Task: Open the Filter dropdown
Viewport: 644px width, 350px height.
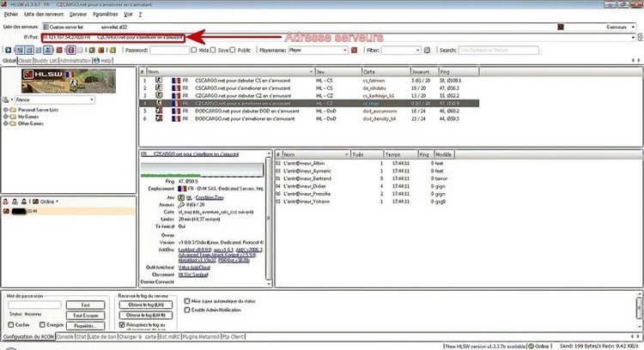Action: tap(417, 50)
